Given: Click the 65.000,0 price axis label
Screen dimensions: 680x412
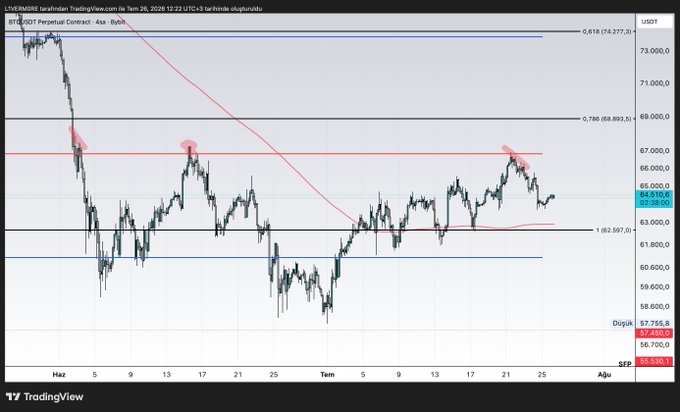Looking at the screenshot, I should (654, 186).
